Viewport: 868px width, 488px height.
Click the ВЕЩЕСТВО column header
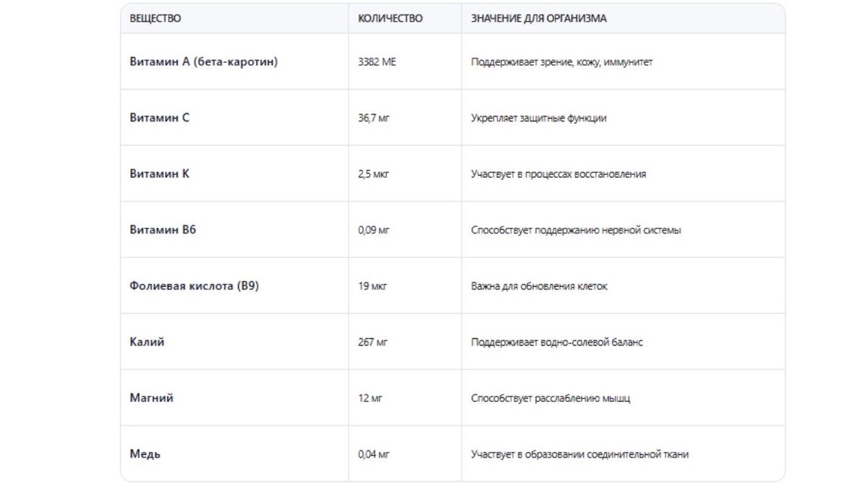tap(156, 19)
